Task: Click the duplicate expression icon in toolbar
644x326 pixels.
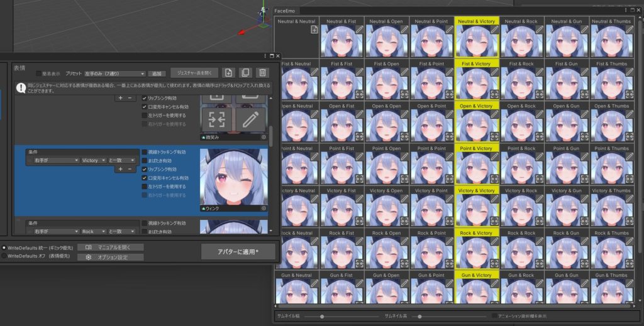Action: [246, 73]
